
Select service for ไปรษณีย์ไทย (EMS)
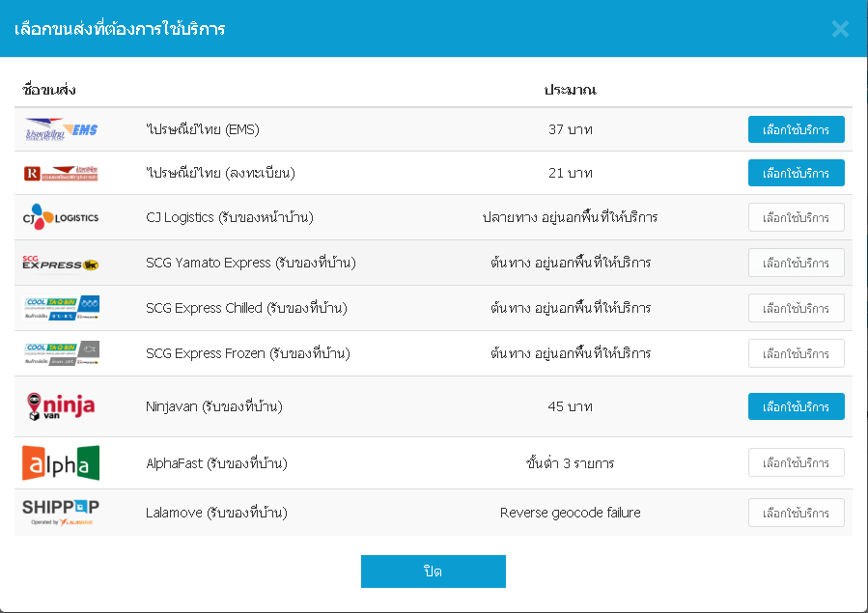coord(796,129)
